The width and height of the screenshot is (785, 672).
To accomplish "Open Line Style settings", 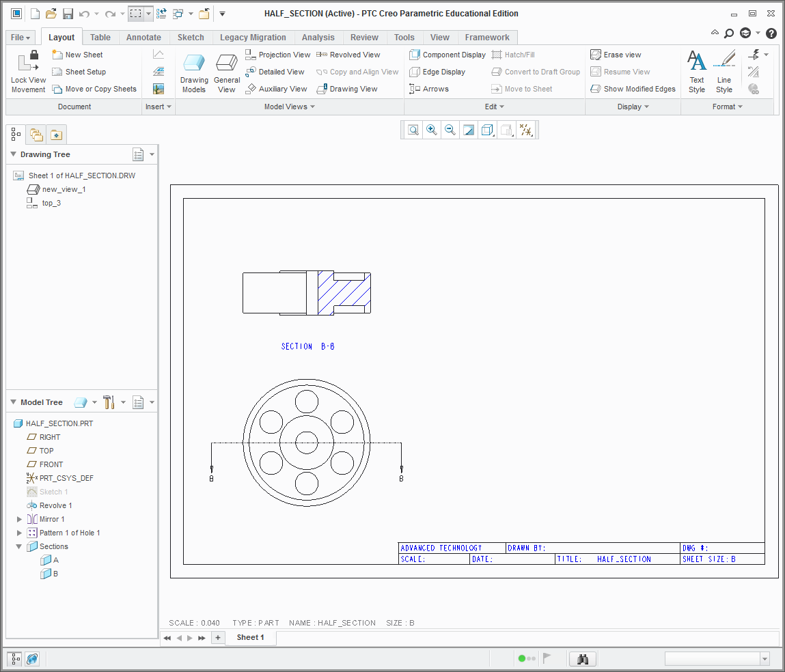I will pos(724,72).
